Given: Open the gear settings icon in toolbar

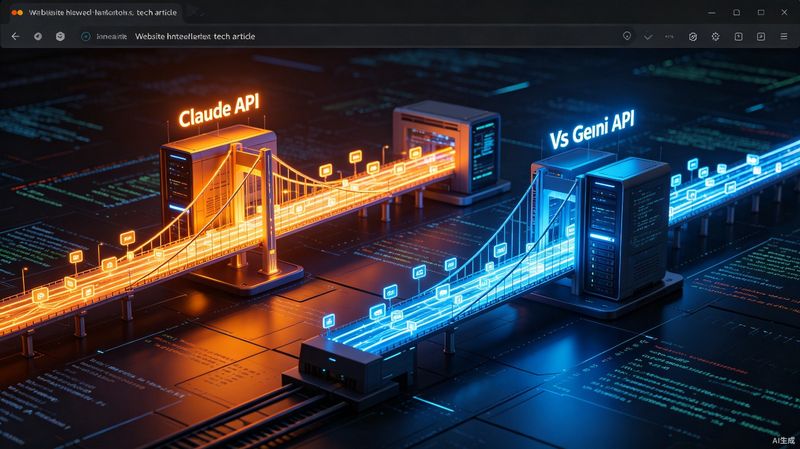Looking at the screenshot, I should click(715, 37).
